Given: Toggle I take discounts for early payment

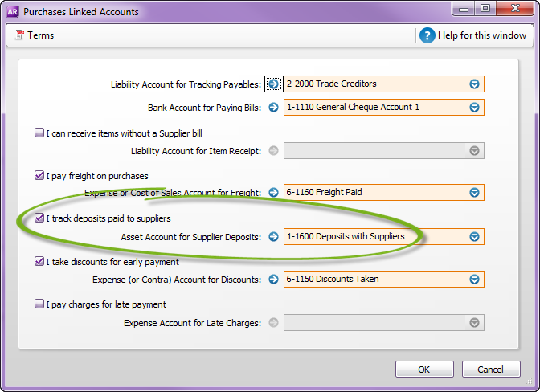Looking at the screenshot, I should [39, 261].
